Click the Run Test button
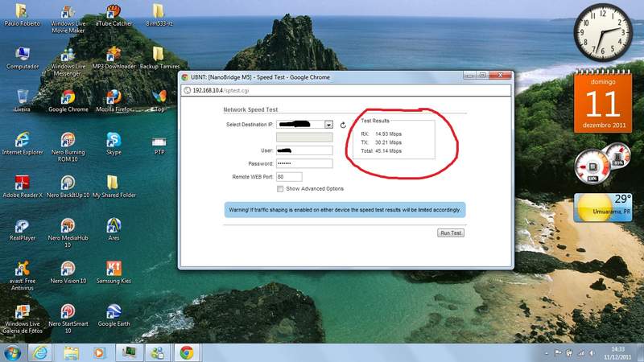644x362 pixels. tap(451, 232)
